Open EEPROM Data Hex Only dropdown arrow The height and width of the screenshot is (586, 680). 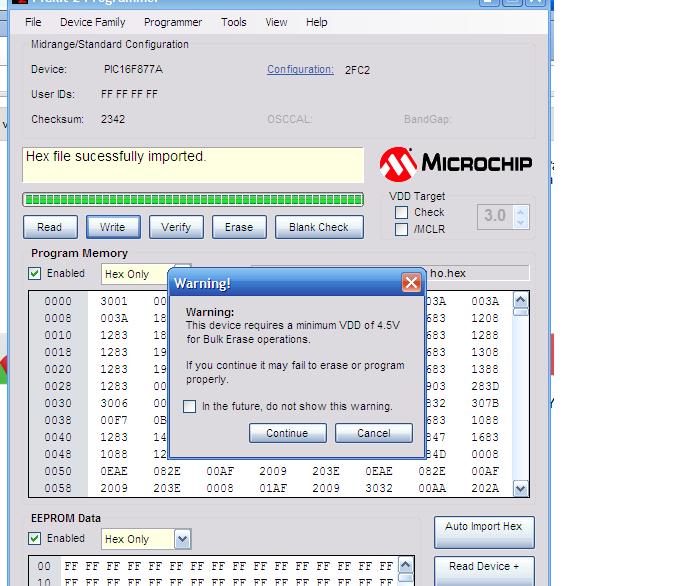183,539
